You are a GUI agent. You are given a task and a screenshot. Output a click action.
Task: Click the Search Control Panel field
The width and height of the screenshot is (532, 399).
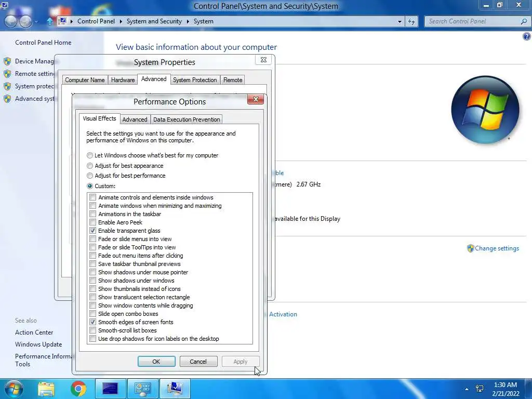tap(473, 21)
